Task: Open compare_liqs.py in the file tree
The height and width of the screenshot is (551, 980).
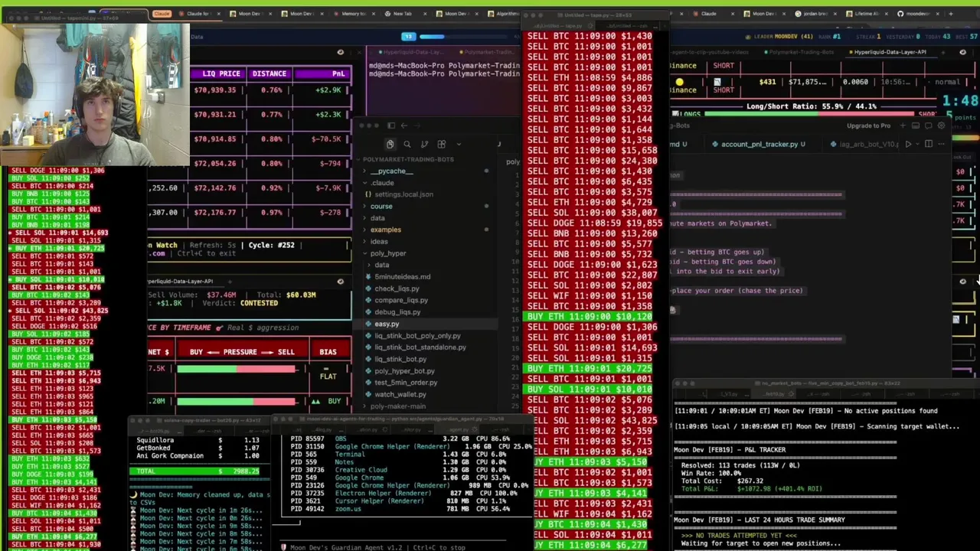Action: [401, 300]
